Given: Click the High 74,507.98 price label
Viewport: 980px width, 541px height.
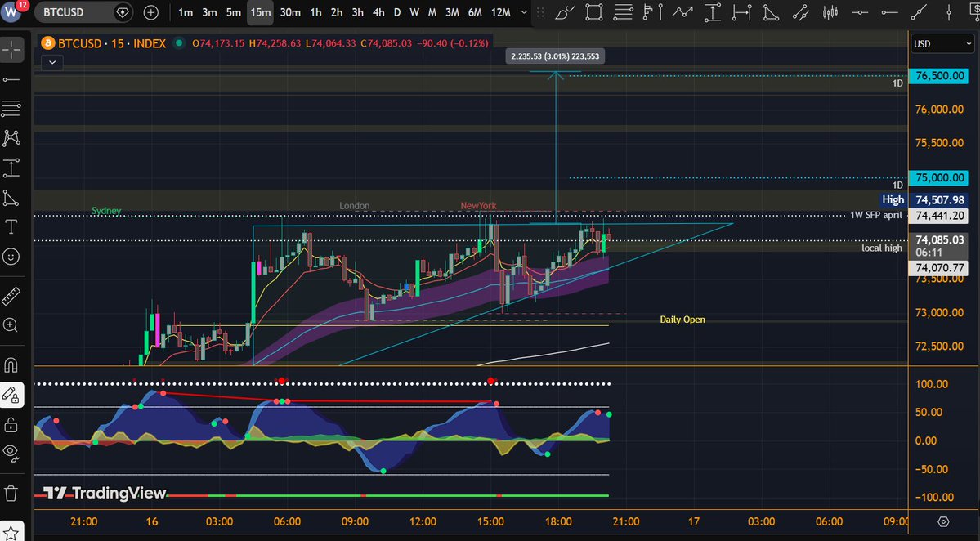Looking at the screenshot, I should [x=924, y=200].
